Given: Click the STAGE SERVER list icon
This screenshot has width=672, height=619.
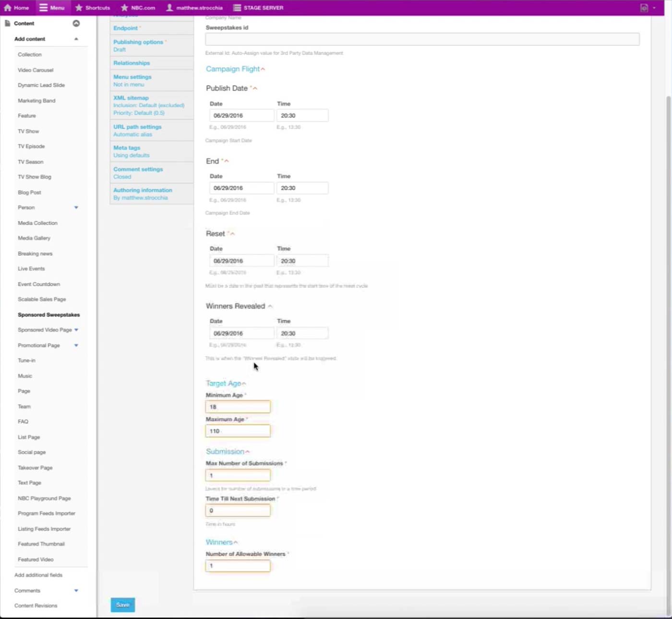Looking at the screenshot, I should (237, 8).
